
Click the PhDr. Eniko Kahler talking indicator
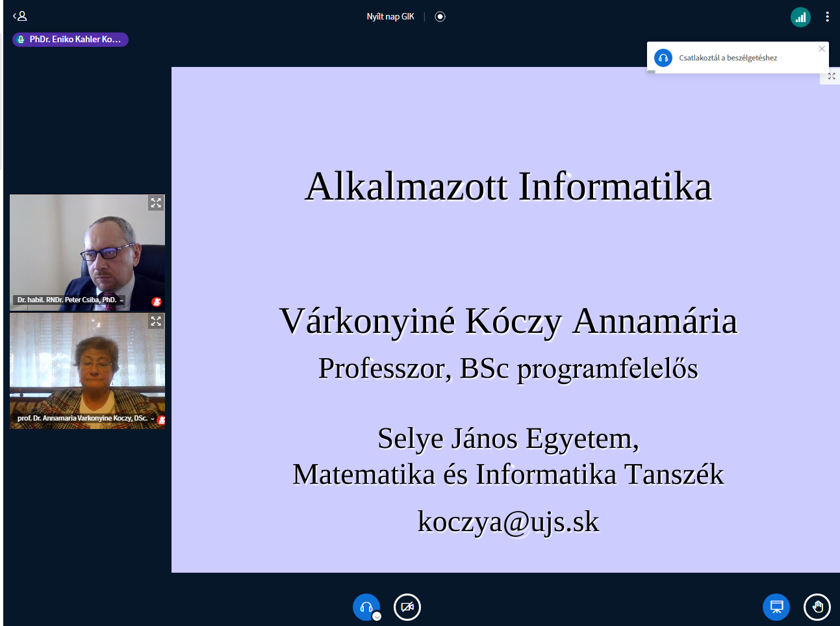70,40
